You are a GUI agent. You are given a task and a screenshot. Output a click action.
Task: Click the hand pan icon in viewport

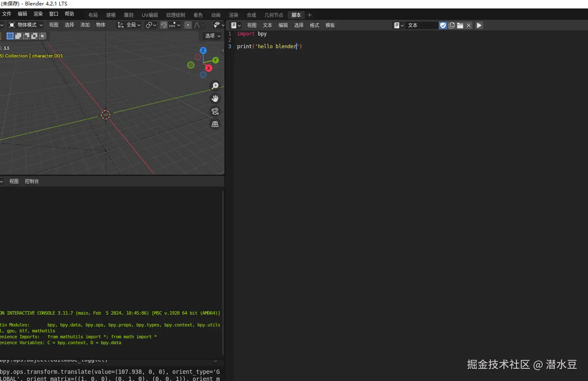click(215, 99)
